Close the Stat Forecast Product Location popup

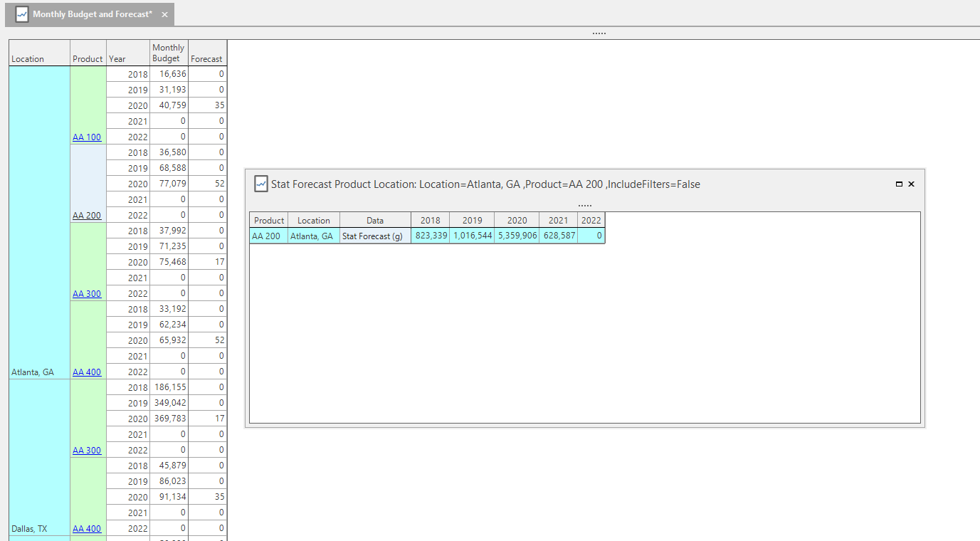912,184
